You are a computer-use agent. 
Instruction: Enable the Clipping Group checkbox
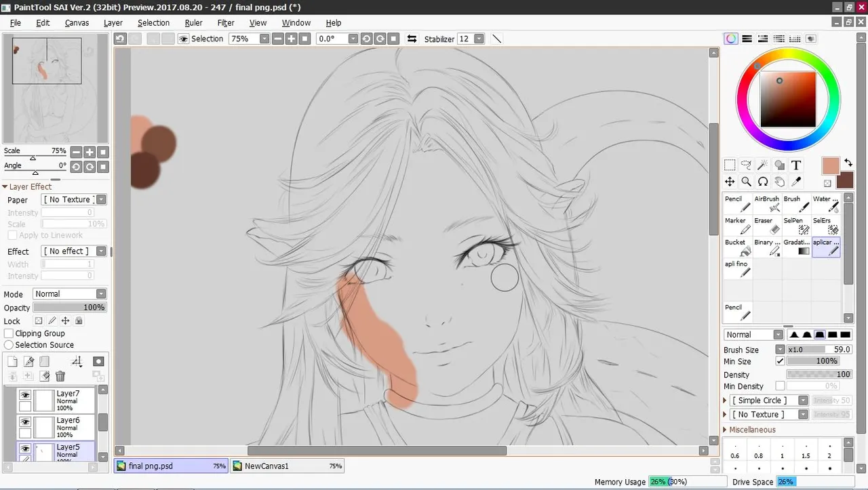(9, 333)
